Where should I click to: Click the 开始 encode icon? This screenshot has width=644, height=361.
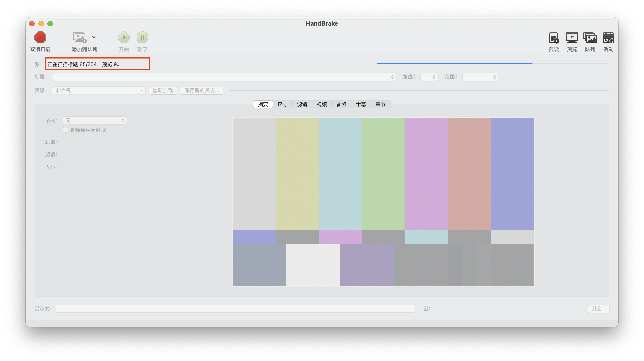coord(124,38)
